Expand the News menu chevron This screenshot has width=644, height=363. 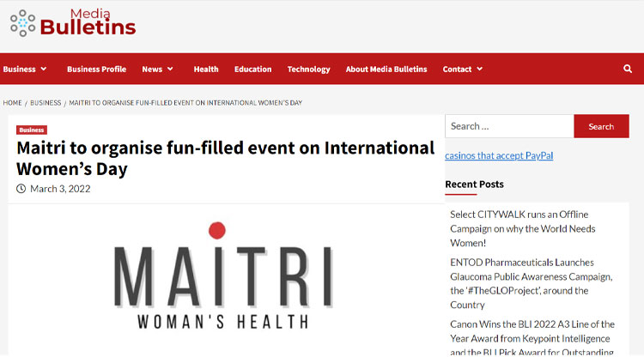(170, 69)
